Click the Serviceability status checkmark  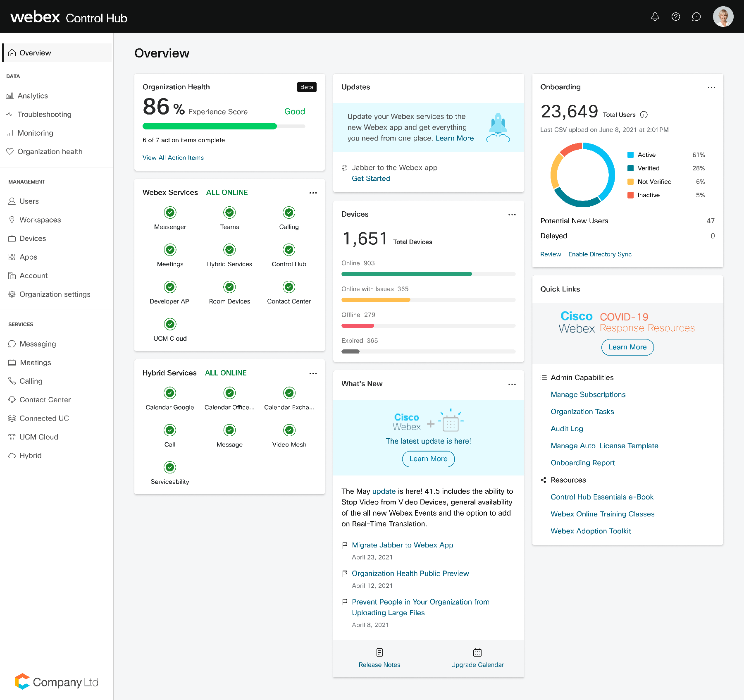(169, 467)
